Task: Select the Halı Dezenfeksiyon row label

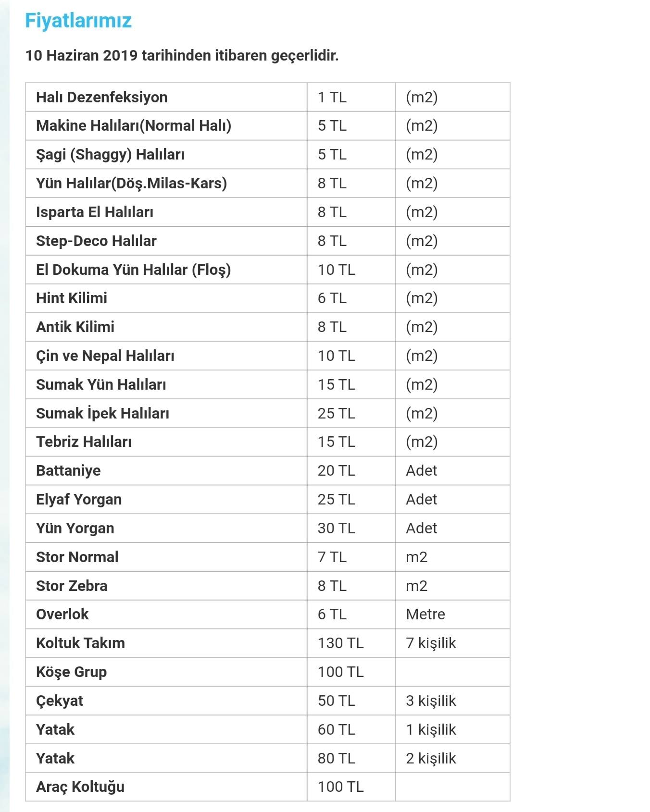Action: (x=102, y=97)
